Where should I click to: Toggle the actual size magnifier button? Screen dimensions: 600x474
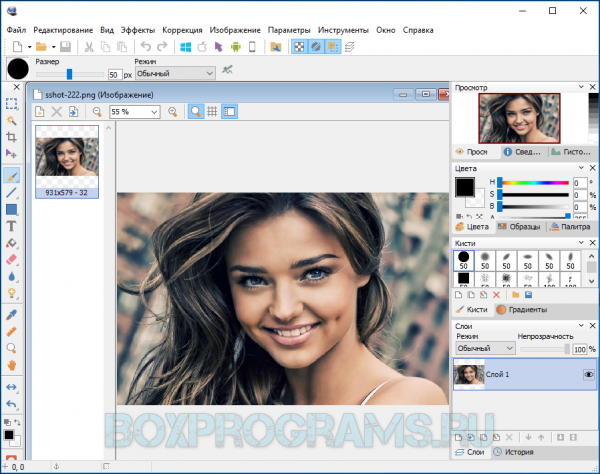point(196,112)
